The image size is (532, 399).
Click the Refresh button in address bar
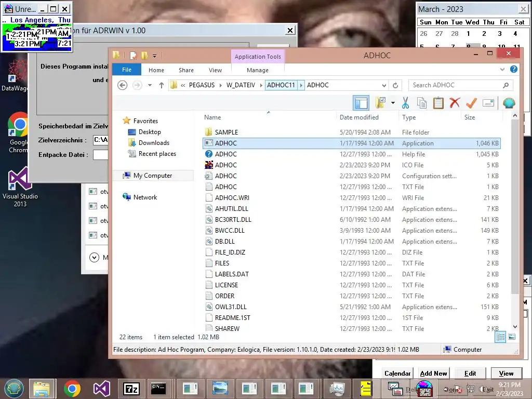[x=395, y=85]
